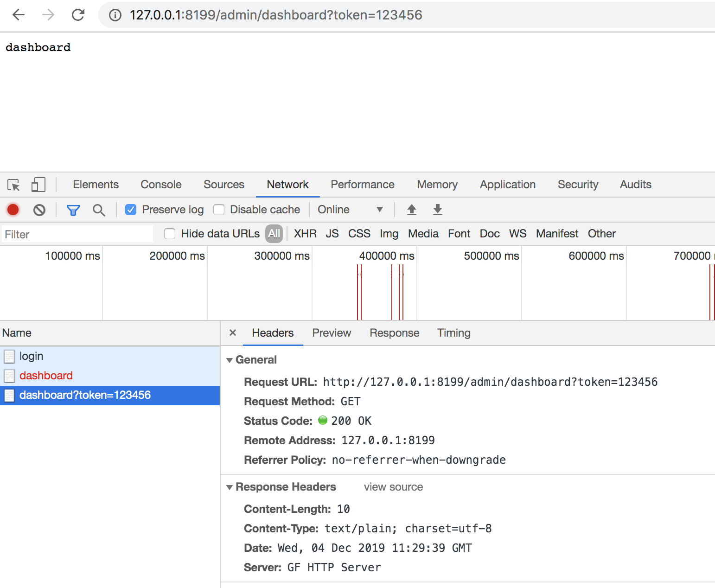Switch to the Console tab
The width and height of the screenshot is (715, 588).
point(161,185)
